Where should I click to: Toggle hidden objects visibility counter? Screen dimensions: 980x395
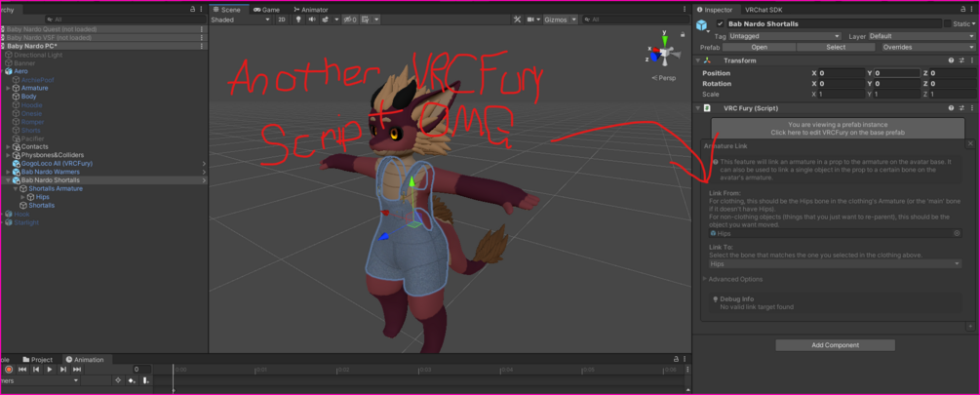(x=350, y=20)
